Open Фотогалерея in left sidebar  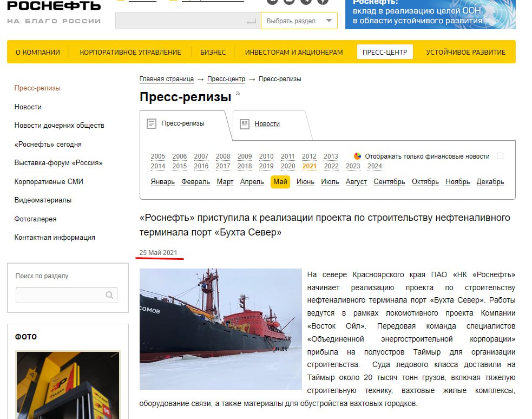pyautogui.click(x=35, y=219)
